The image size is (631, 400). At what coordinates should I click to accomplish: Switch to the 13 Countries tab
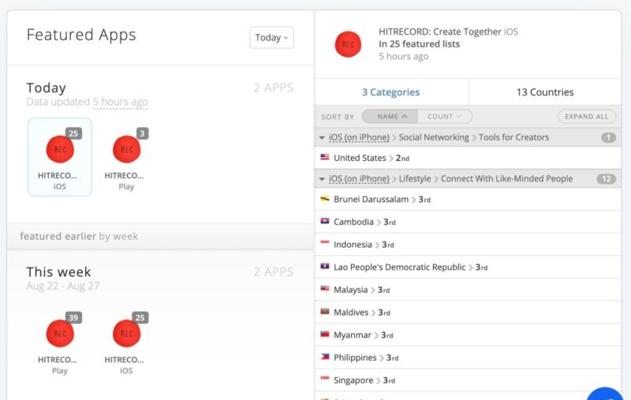[x=545, y=92]
